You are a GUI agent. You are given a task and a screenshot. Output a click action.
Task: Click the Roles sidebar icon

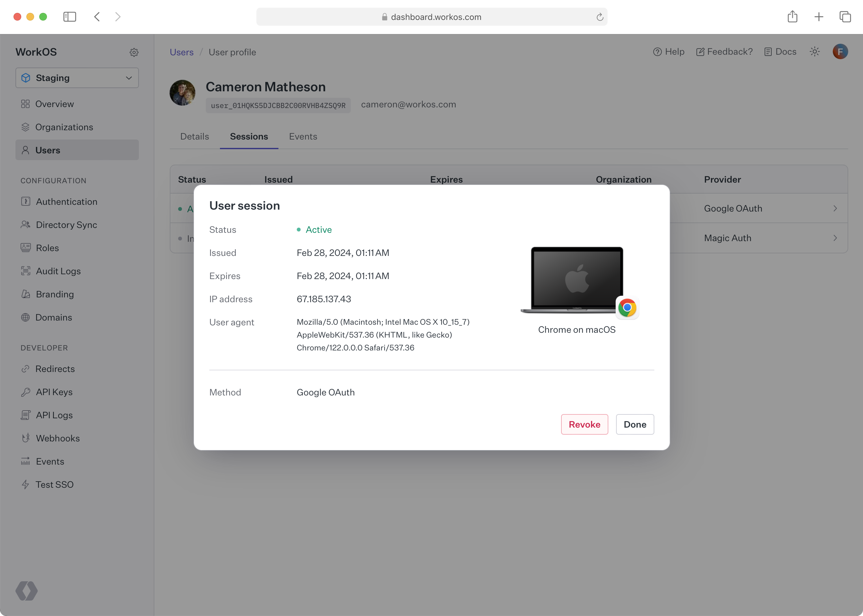tap(25, 247)
